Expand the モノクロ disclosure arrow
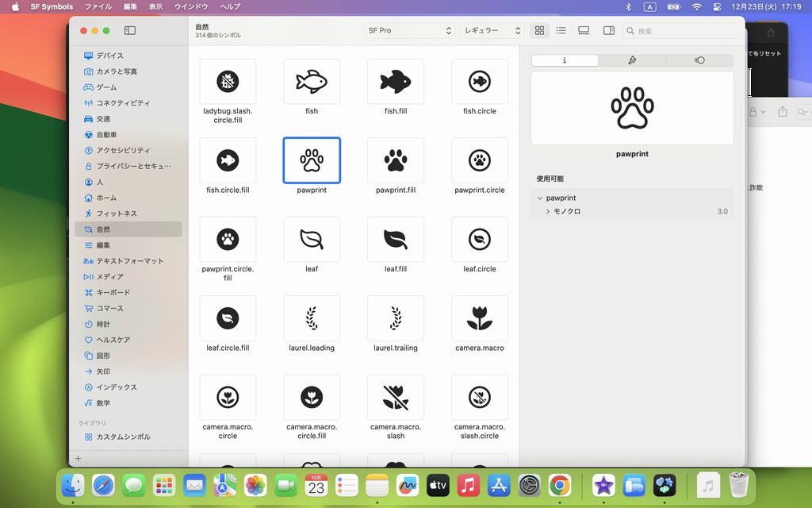Image resolution: width=812 pixels, height=508 pixels. (x=547, y=212)
